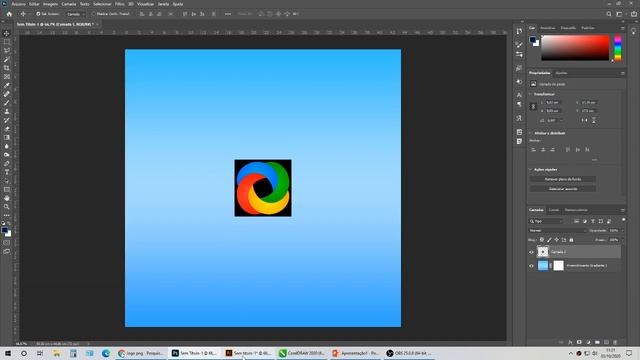Toggle the Sel. Autom. checkbox
Image resolution: width=640 pixels, height=360 pixels.
coord(38,14)
